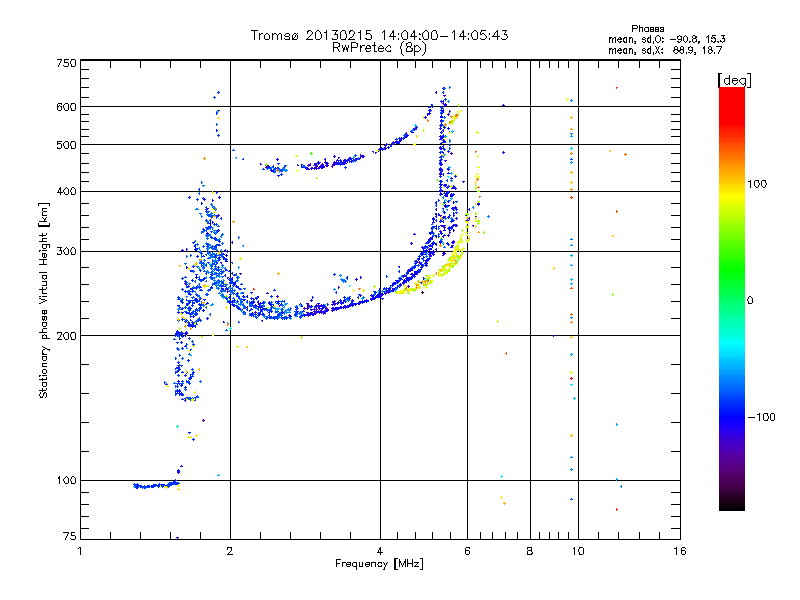This screenshot has width=800, height=600.
Task: Click the y-axis tick label '600'
Action: [66, 107]
